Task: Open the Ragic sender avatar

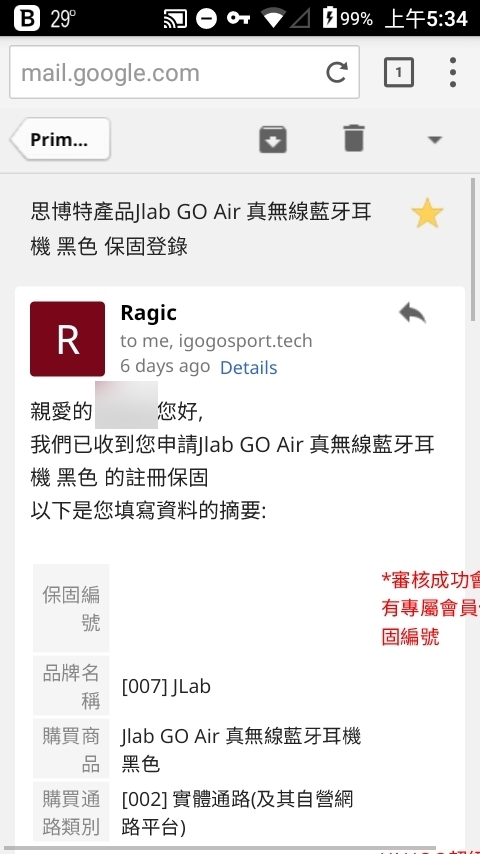Action: [x=68, y=339]
